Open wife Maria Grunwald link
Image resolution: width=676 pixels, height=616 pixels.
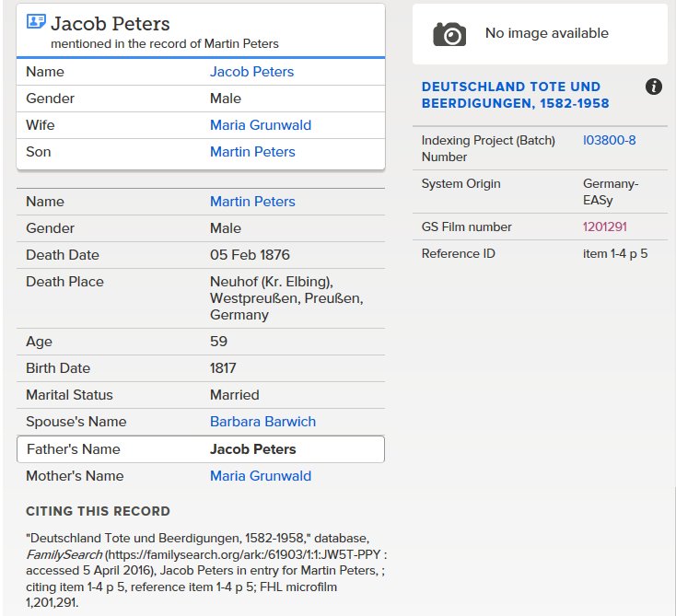click(x=261, y=125)
